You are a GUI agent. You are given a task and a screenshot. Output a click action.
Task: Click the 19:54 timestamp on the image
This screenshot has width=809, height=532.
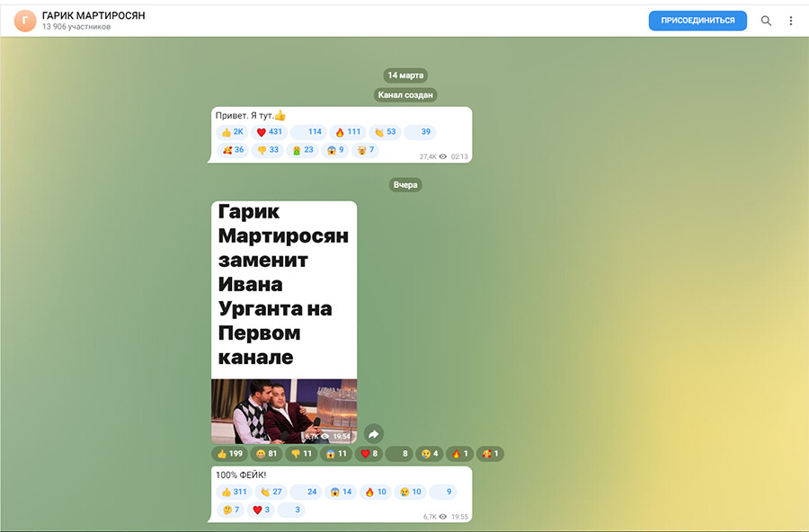pyautogui.click(x=342, y=437)
